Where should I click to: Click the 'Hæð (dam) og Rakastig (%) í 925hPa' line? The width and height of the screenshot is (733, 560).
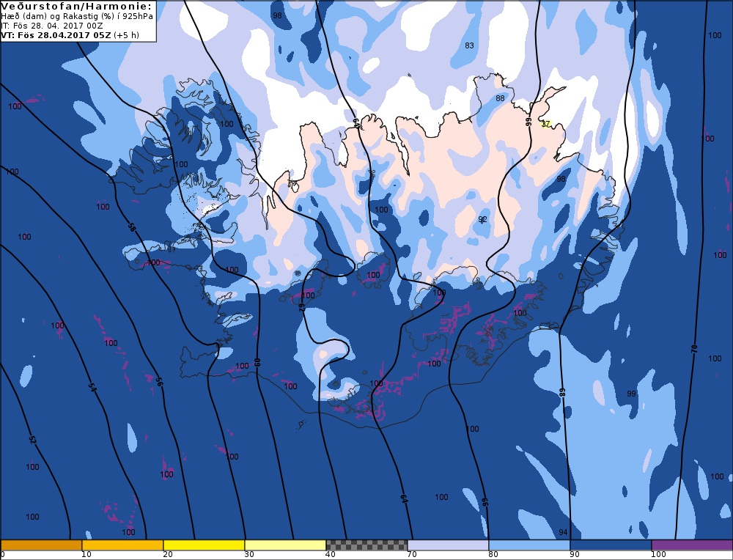tap(77, 16)
